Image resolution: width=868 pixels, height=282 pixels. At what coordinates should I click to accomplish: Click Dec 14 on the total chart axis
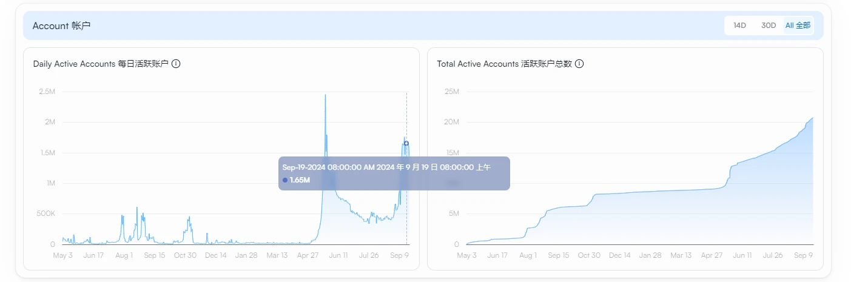619,255
